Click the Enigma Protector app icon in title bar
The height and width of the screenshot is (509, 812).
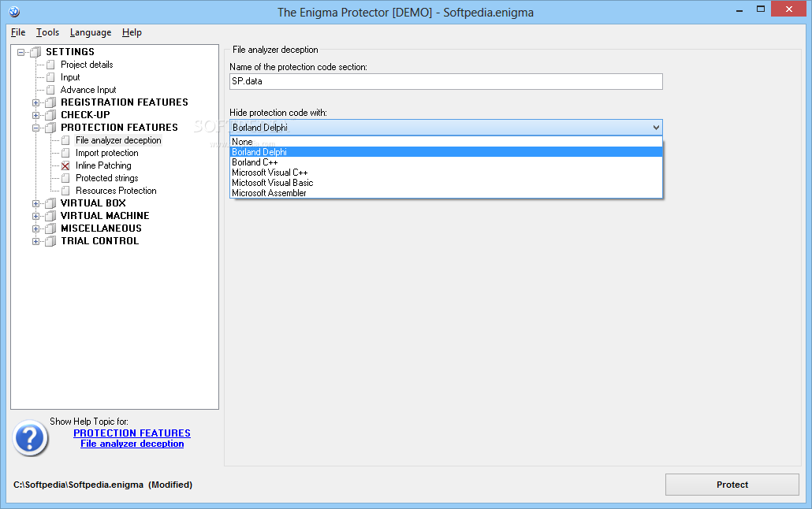point(14,11)
